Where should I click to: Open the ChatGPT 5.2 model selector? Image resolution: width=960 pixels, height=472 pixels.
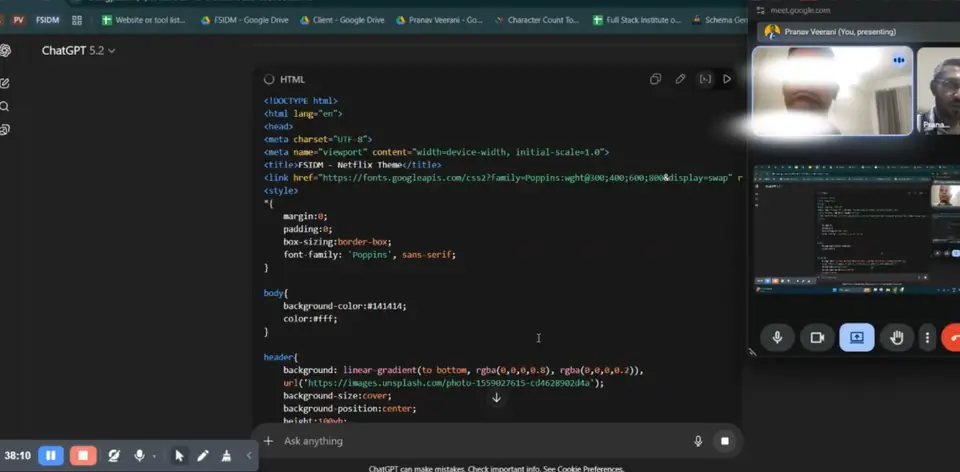click(78, 51)
